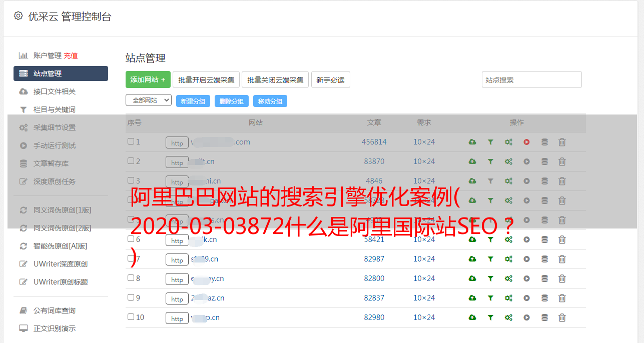Click the red run icon in row 1
644x343 pixels.
526,142
